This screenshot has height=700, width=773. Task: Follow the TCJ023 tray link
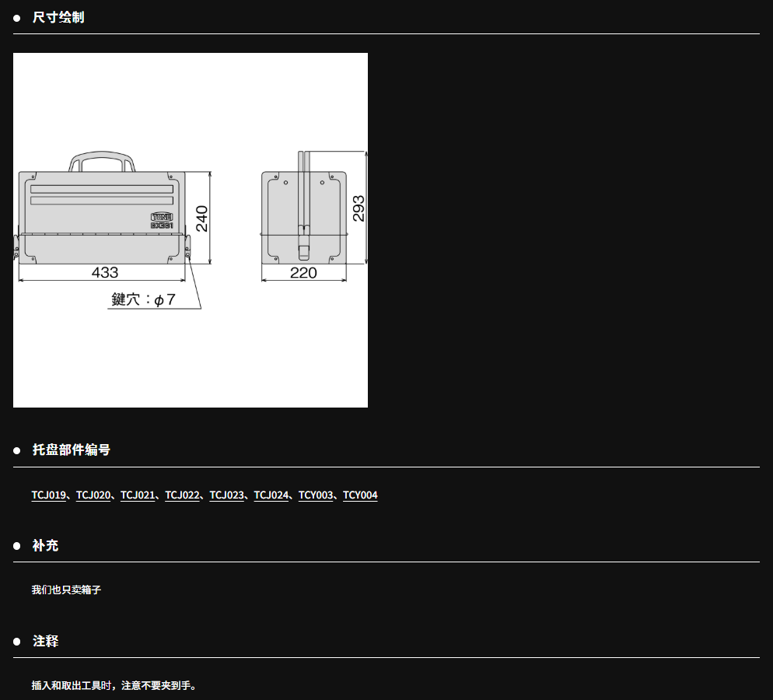226,495
